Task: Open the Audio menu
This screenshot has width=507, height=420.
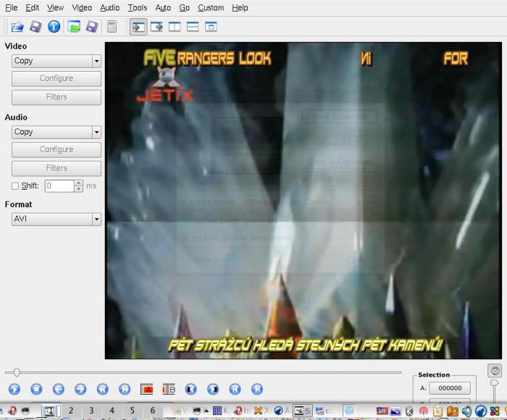Action: pos(109,8)
